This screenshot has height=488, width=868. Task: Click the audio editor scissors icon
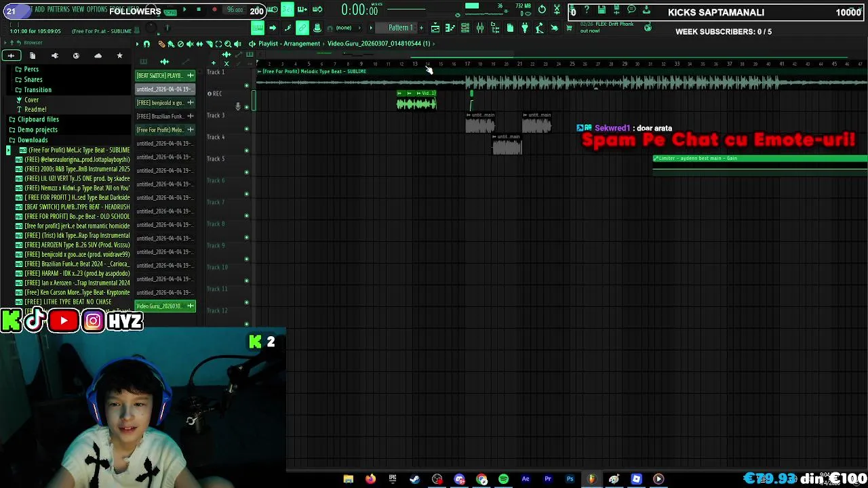click(557, 9)
